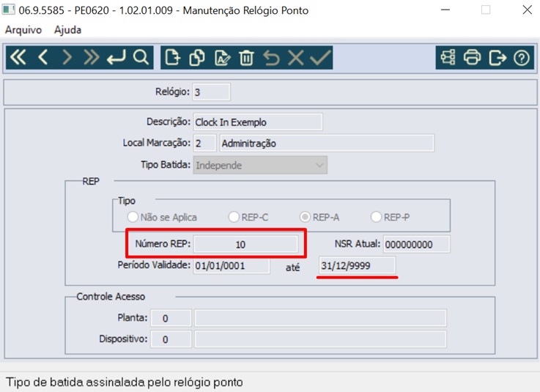Click the NSR Atual field
Screen dimensions: 540x392
[x=416, y=244]
